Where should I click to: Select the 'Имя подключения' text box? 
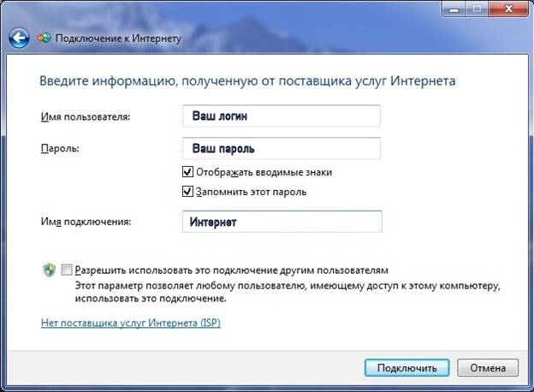coord(282,222)
